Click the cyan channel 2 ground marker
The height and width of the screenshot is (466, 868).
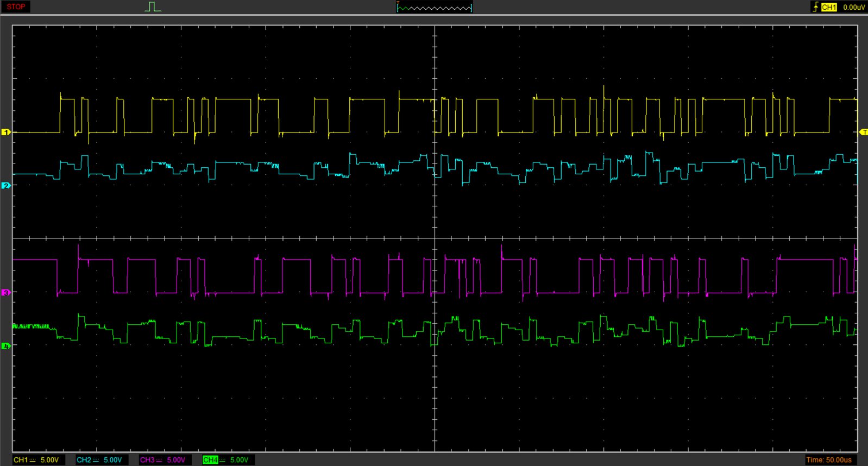(x=6, y=185)
